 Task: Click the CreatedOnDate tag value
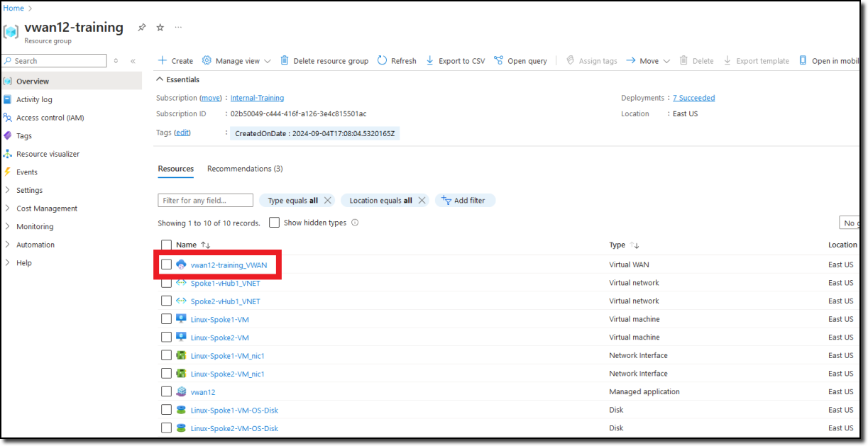315,133
